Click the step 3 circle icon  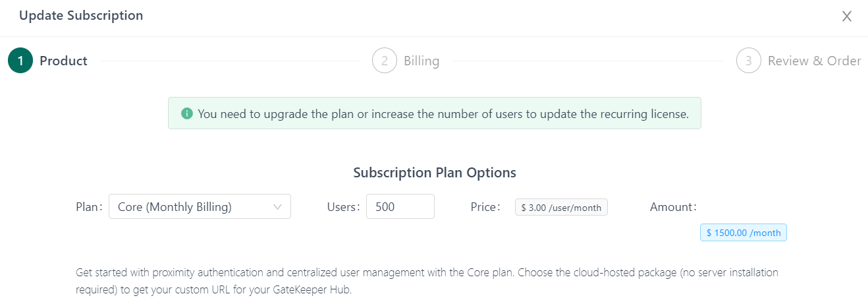749,61
